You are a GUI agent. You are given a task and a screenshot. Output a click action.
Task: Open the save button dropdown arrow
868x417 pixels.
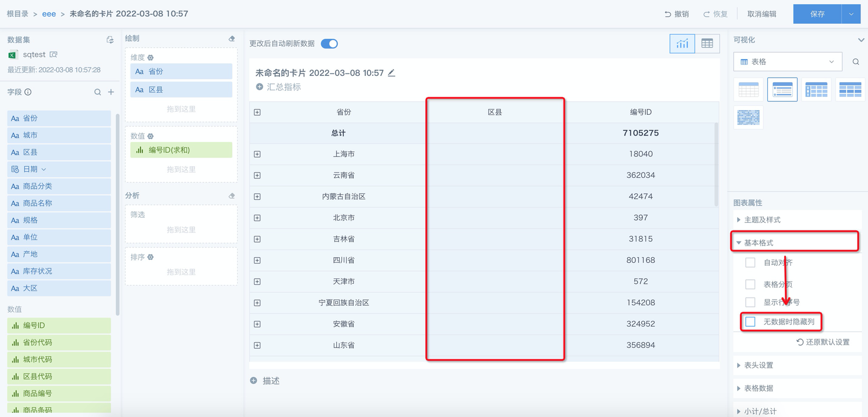(x=851, y=14)
